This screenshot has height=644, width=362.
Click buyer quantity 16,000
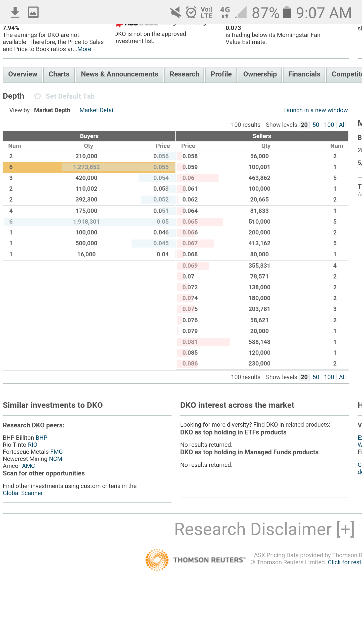(86, 254)
